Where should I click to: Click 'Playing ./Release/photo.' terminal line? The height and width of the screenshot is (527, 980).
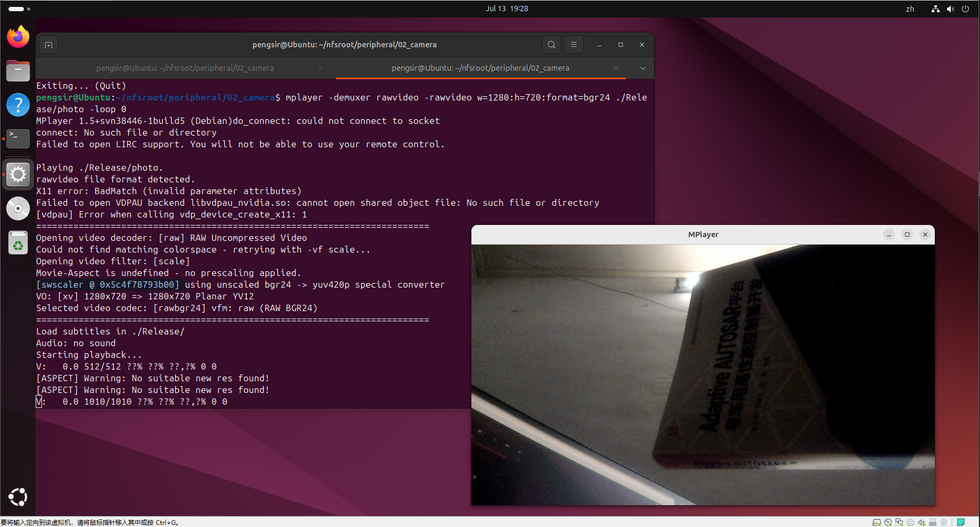99,168
